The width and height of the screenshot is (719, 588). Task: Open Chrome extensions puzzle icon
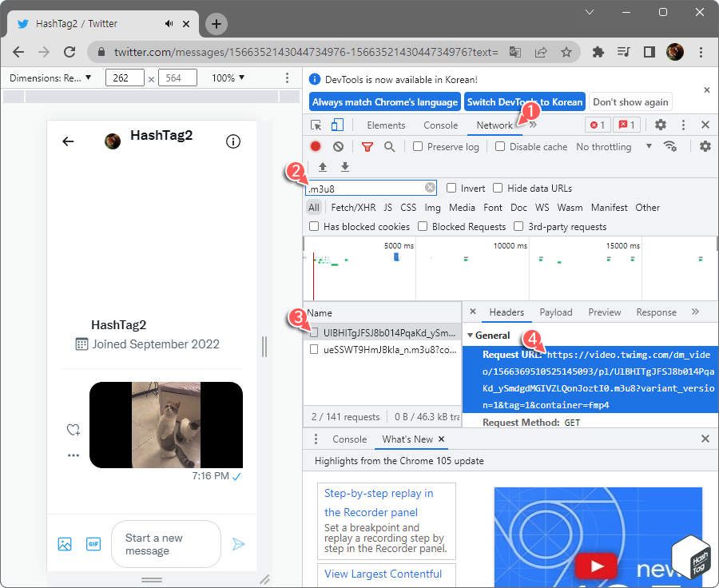click(x=598, y=52)
